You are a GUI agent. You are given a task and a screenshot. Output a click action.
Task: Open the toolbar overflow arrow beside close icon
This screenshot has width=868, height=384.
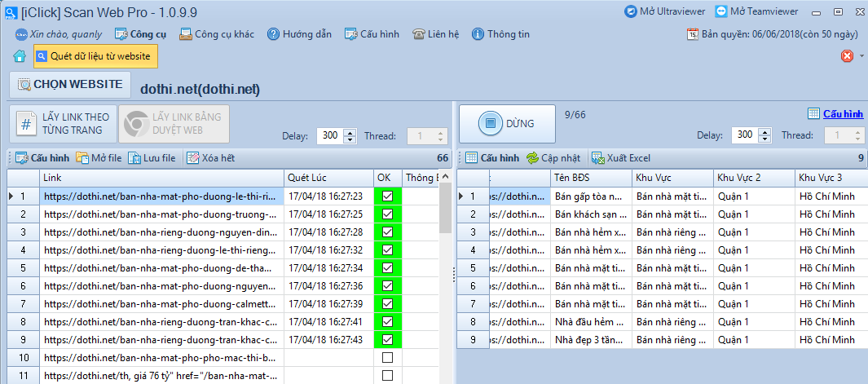coord(861,56)
